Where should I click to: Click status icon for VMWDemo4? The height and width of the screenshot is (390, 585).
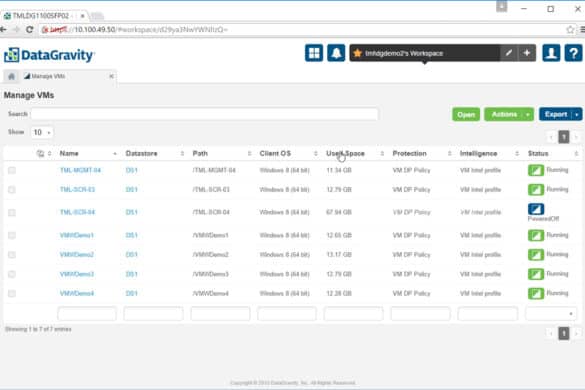click(x=536, y=293)
